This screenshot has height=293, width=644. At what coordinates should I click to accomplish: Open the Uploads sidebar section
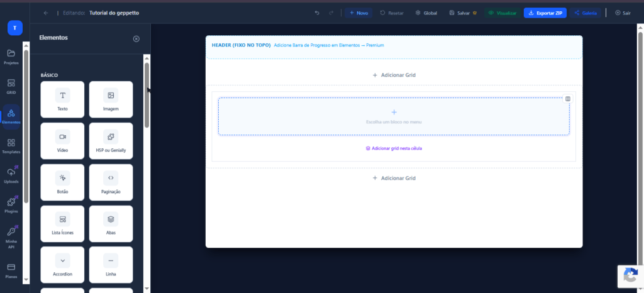click(11, 175)
